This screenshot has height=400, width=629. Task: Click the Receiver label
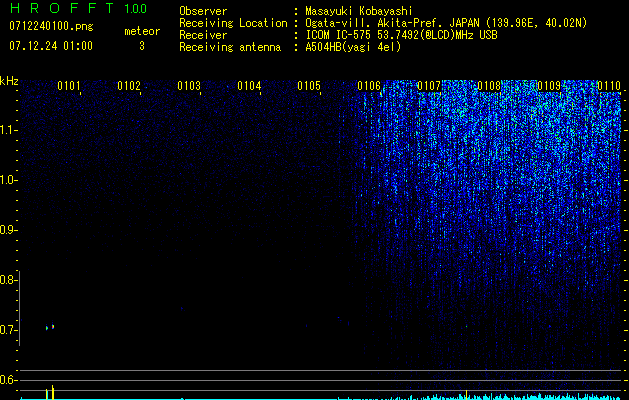(203, 35)
